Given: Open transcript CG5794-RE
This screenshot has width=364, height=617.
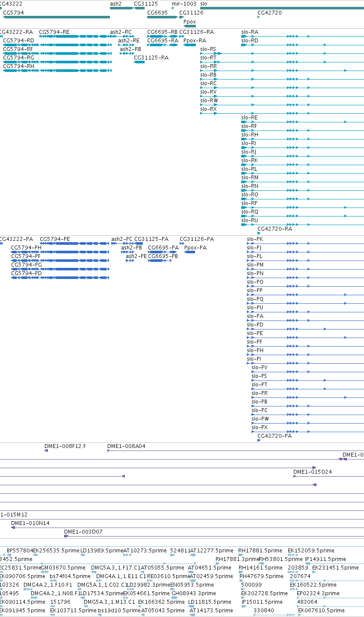Looking at the screenshot, I should (x=54, y=32).
